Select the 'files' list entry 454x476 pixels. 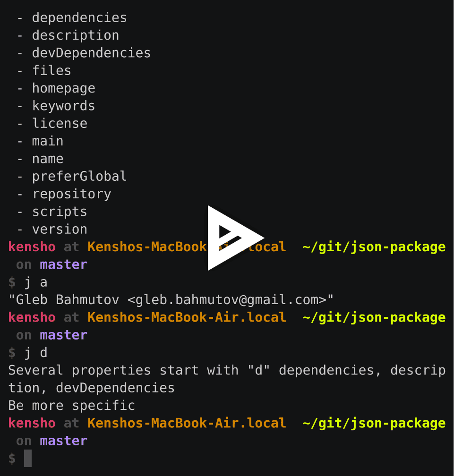tap(51, 70)
